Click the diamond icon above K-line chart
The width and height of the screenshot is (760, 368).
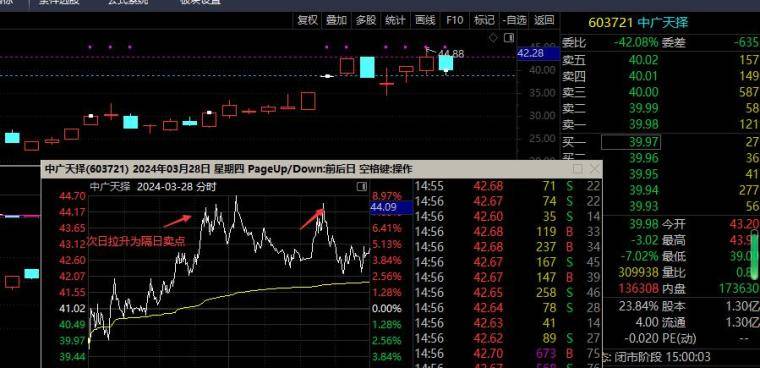[x=493, y=38]
